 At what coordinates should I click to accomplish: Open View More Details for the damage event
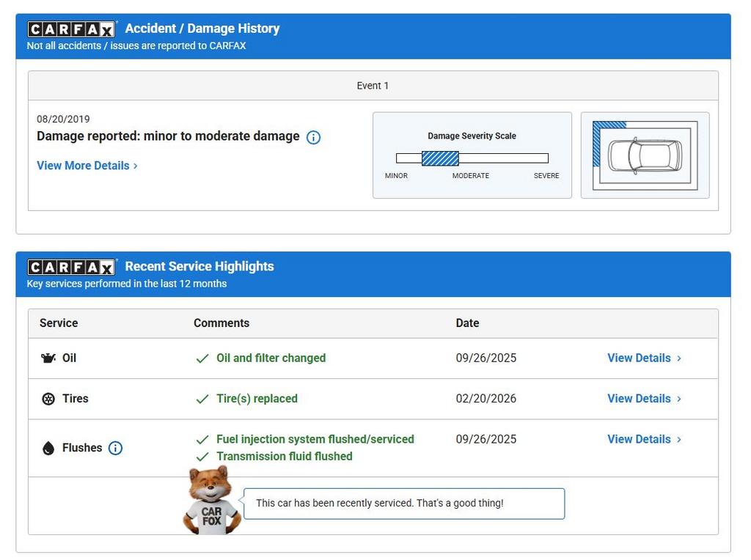pyautogui.click(x=87, y=166)
